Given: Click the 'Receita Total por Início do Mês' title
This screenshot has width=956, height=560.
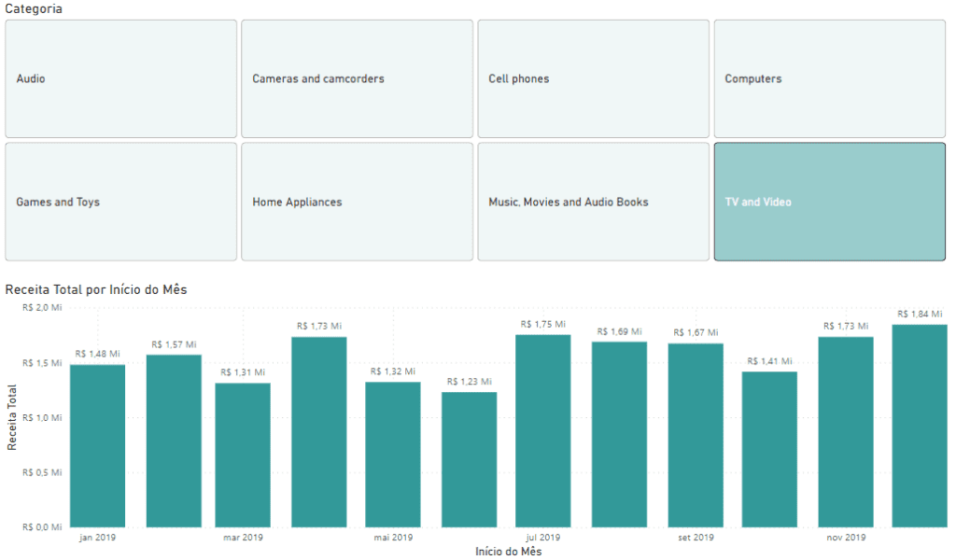Looking at the screenshot, I should click(x=96, y=289).
